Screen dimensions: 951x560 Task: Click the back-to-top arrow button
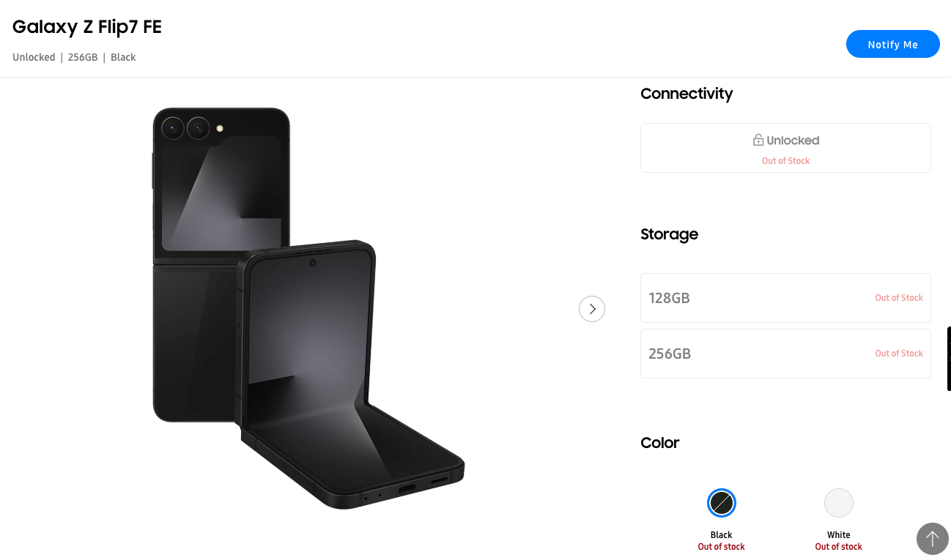(932, 539)
